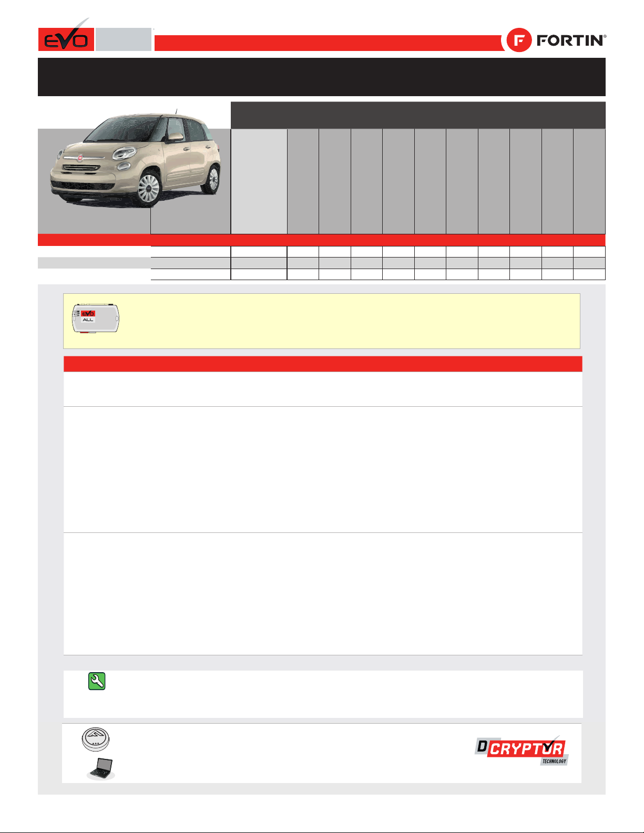The height and width of the screenshot is (833, 644).
Task: Click the wide light gray column of the feature table
Action: tap(259, 181)
